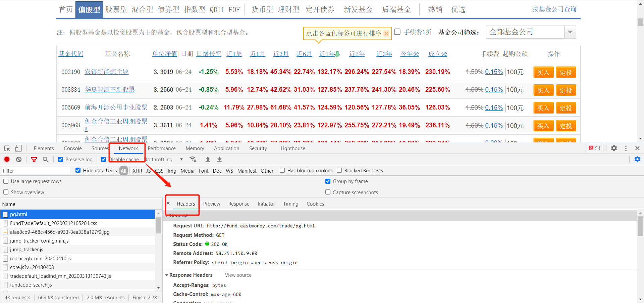The height and width of the screenshot is (303, 644).
Task: Select pg.html request file icon
Action: pos(5,214)
